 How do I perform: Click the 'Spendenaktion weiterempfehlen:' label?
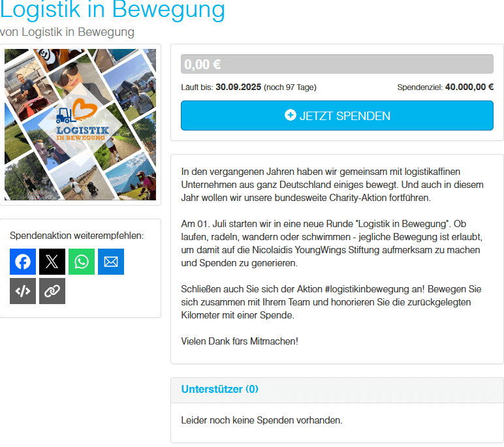coord(77,236)
